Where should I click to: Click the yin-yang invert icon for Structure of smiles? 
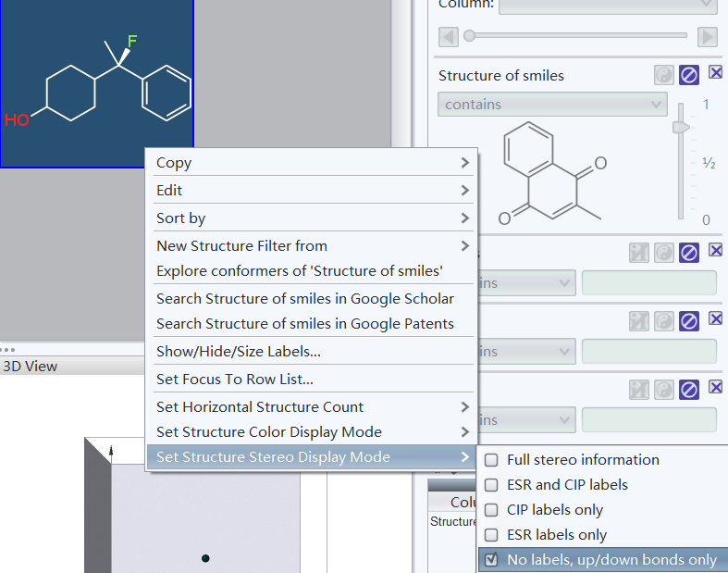pos(663,75)
